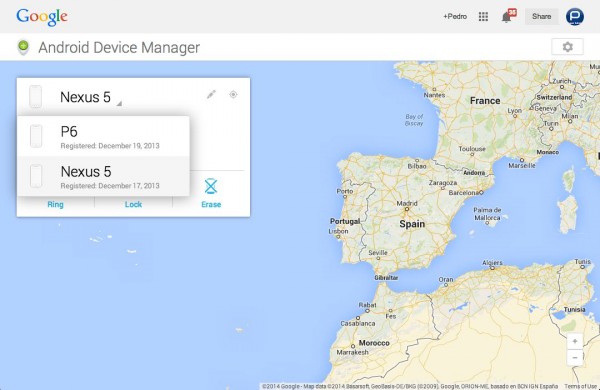Click the Monaco label on map
The image size is (600, 390).
(548, 152)
